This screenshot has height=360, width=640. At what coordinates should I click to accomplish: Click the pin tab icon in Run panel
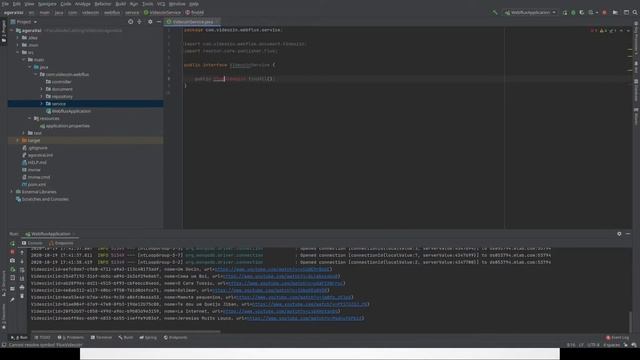[12, 300]
